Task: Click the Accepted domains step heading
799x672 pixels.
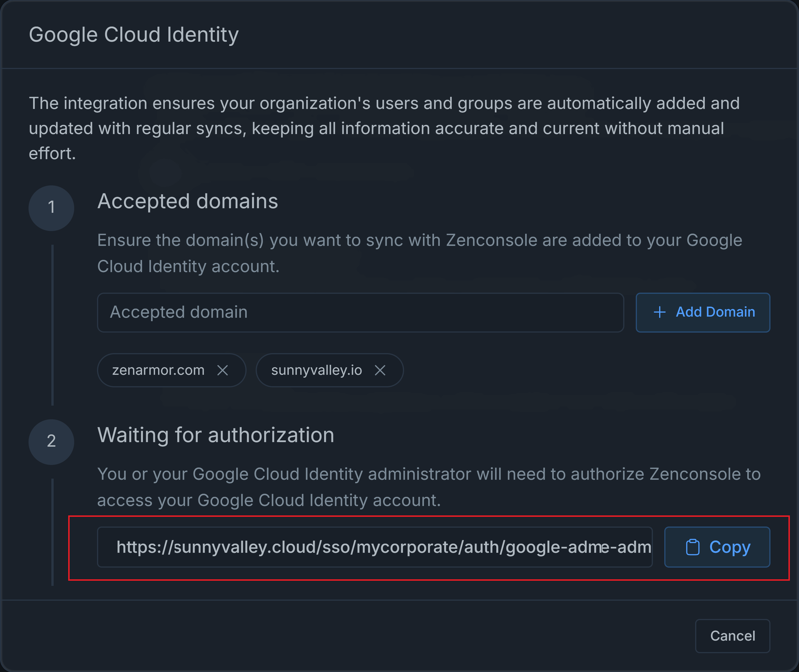Action: [x=187, y=201]
